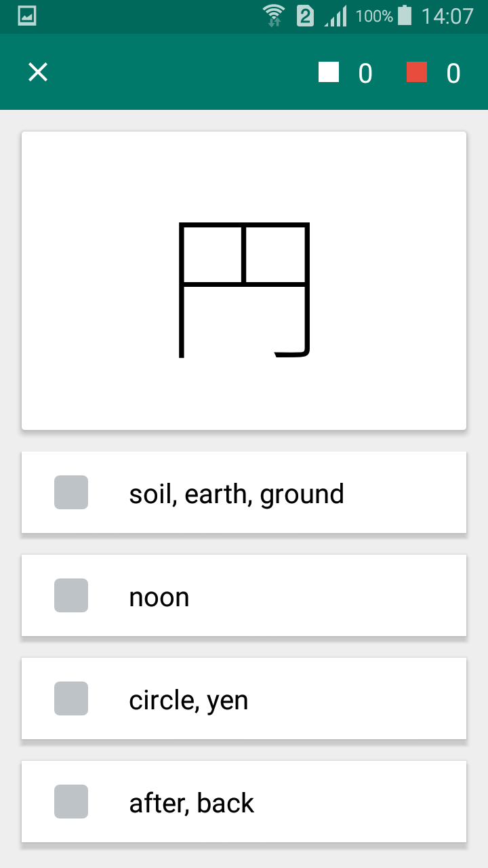Tick the checkbox beside 'soil, earth, ground'
This screenshot has width=488, height=868.
coord(71,492)
